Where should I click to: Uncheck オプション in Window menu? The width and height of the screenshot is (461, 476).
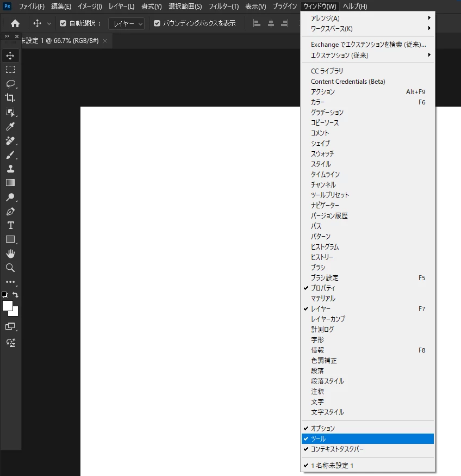pos(367,428)
